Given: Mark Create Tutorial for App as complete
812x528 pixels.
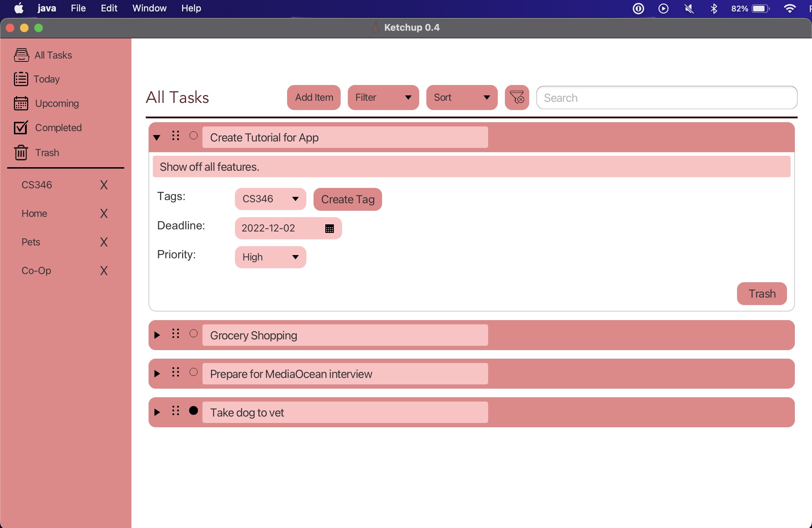Looking at the screenshot, I should pyautogui.click(x=194, y=136).
